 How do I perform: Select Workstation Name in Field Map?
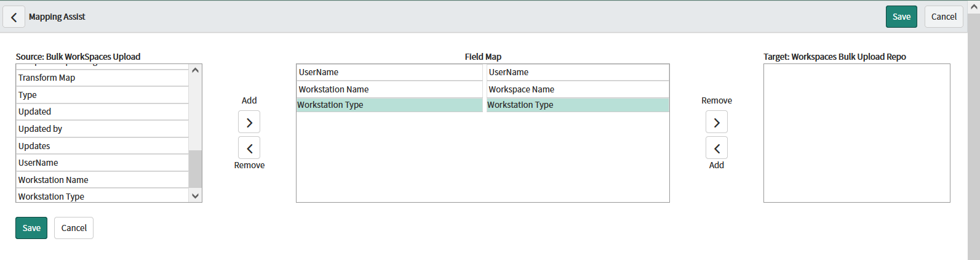click(389, 89)
